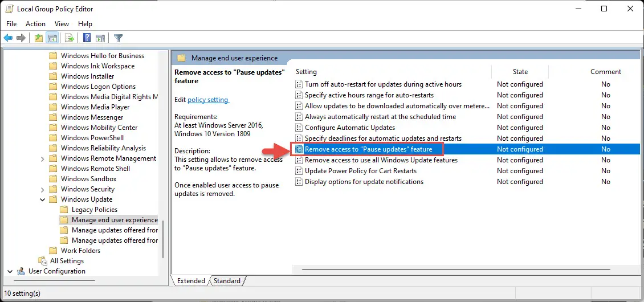Select the "Manage end user experience" tree item
Image resolution: width=644 pixels, height=302 pixels.
(x=115, y=220)
